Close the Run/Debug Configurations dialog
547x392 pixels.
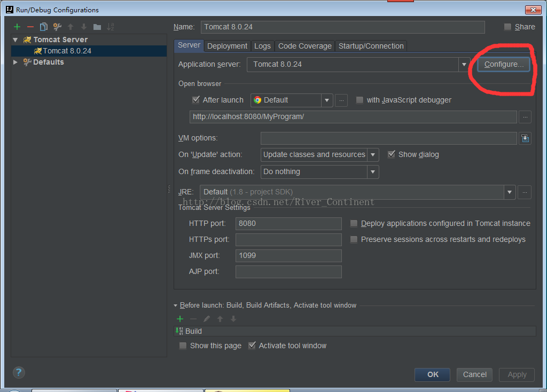(533, 10)
